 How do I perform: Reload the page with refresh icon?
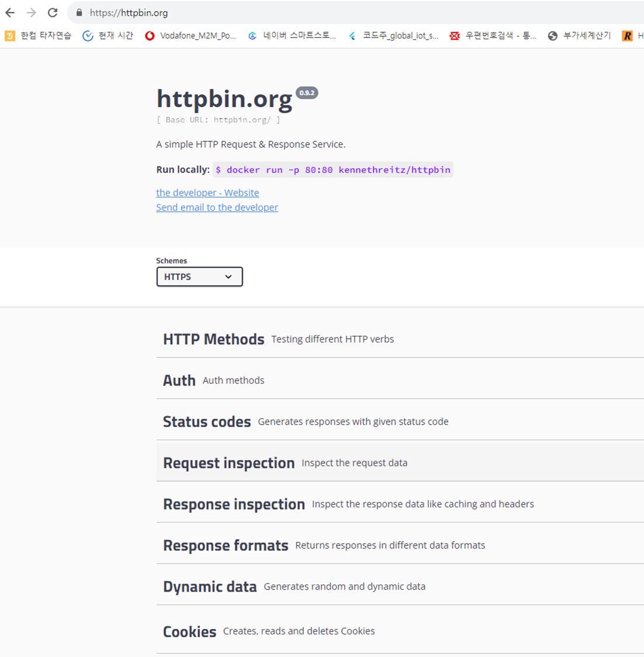tap(53, 13)
